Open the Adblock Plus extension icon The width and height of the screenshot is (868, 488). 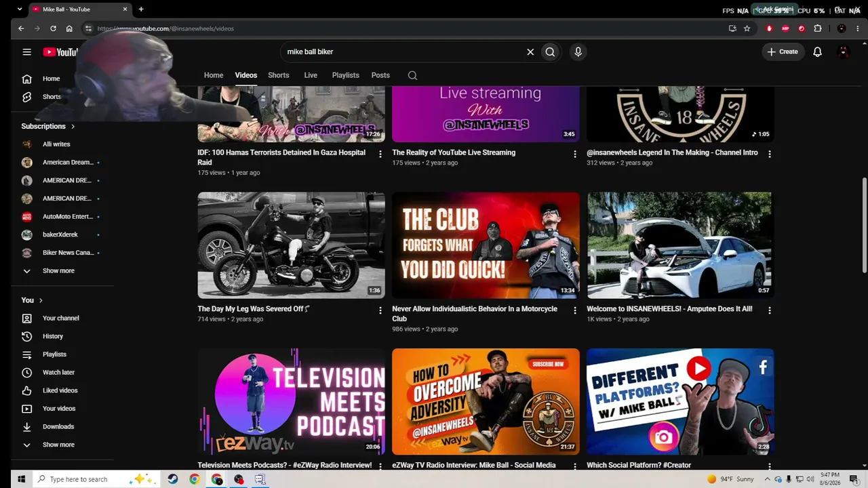coord(785,28)
